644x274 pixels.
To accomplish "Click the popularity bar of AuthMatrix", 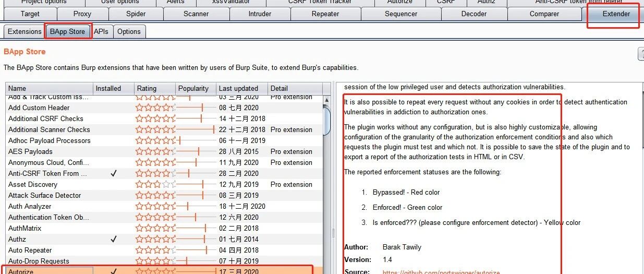I will click(x=196, y=228).
